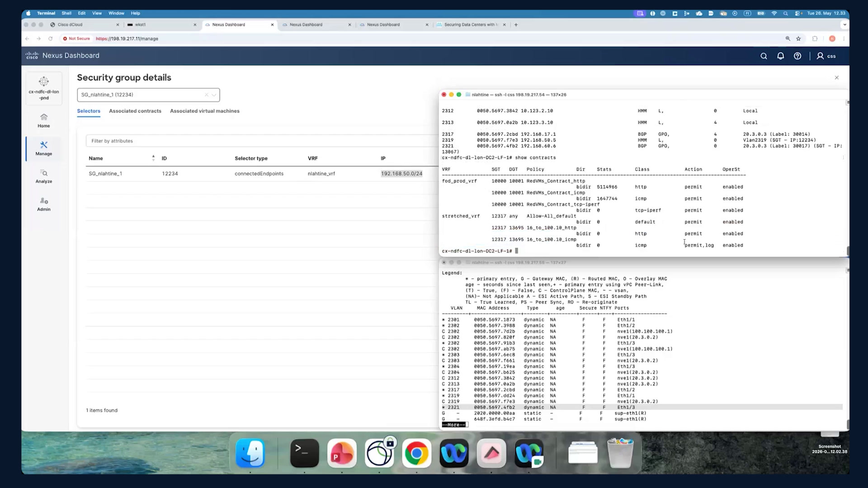This screenshot has width=868, height=488.
Task: Expand the security group dropdown chevron
Action: (x=214, y=95)
